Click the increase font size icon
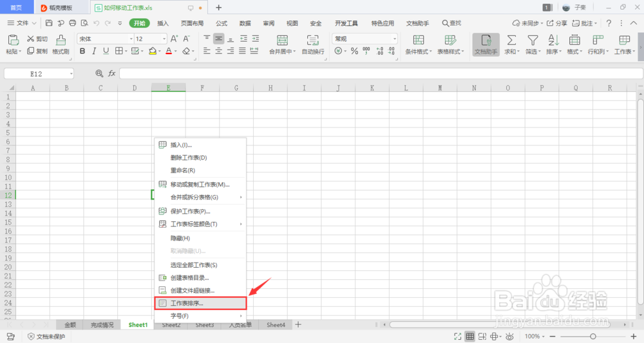 coord(174,39)
